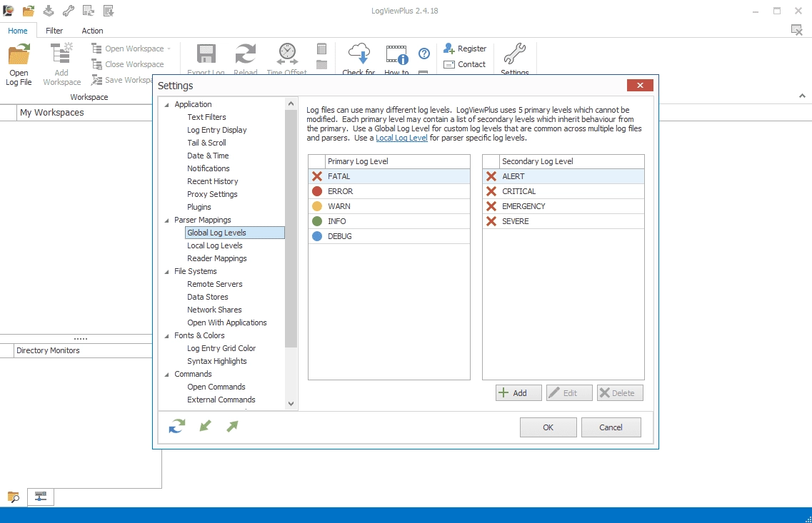Click the Add Workspace icon
The width and height of the screenshot is (812, 523).
pyautogui.click(x=61, y=54)
